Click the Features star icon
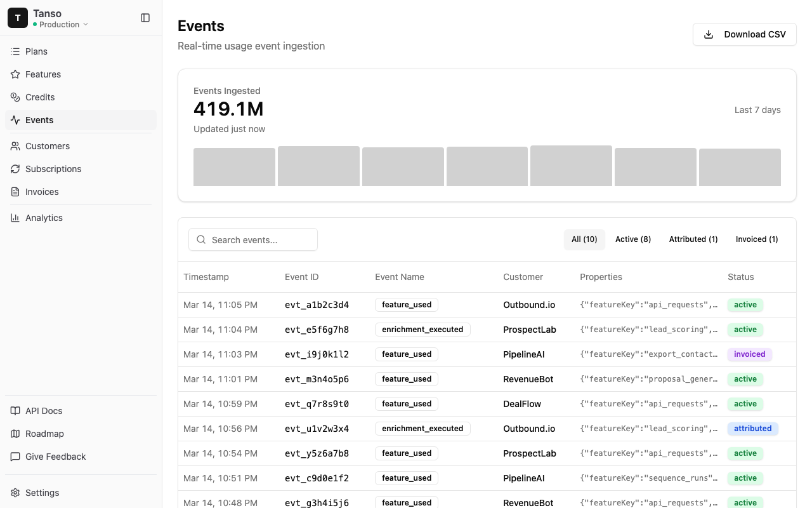 coord(15,74)
